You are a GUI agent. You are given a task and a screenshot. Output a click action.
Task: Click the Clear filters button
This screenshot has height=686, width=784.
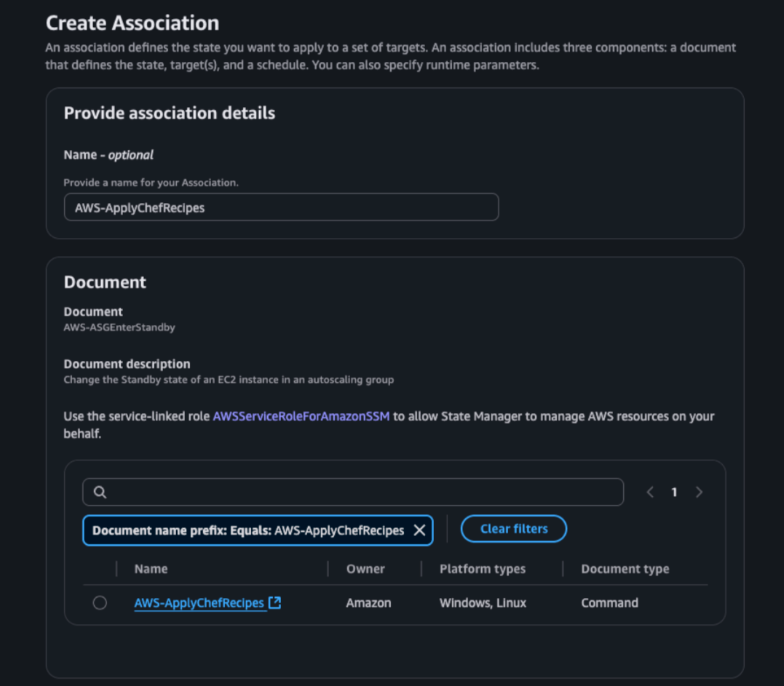(x=513, y=529)
